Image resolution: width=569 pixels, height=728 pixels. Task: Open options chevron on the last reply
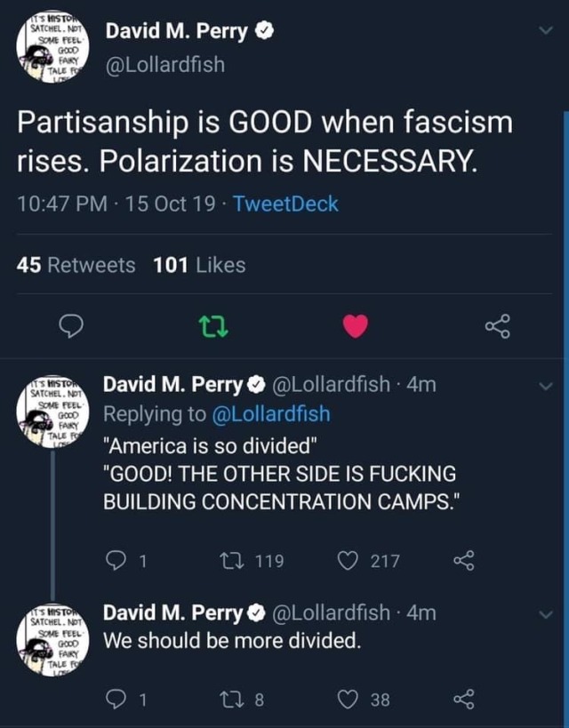coord(546,614)
